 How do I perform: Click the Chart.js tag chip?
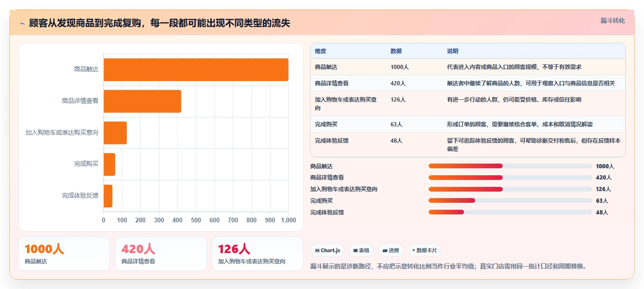[328, 250]
